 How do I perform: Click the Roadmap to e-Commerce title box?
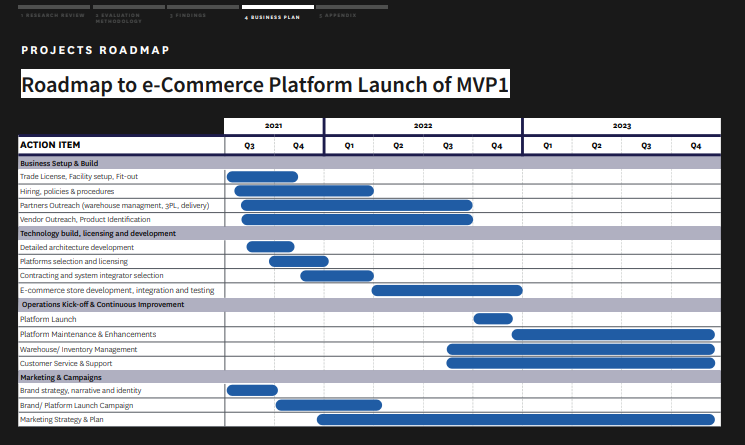pos(265,84)
